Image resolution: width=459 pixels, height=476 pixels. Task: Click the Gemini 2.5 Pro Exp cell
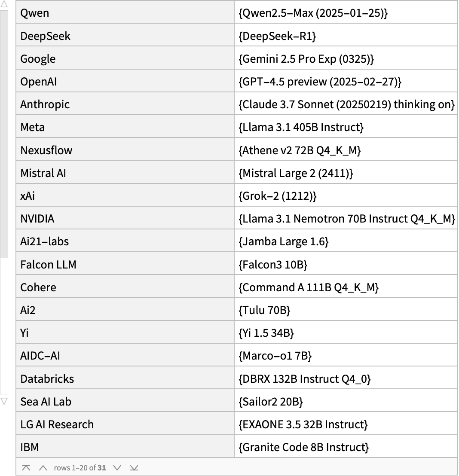point(306,59)
